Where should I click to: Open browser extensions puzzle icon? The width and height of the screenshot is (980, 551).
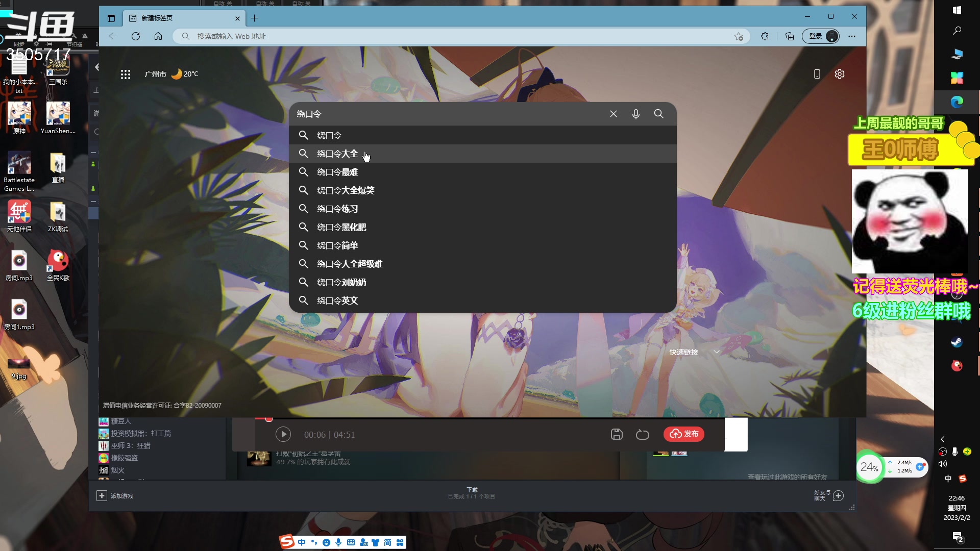coord(765,36)
